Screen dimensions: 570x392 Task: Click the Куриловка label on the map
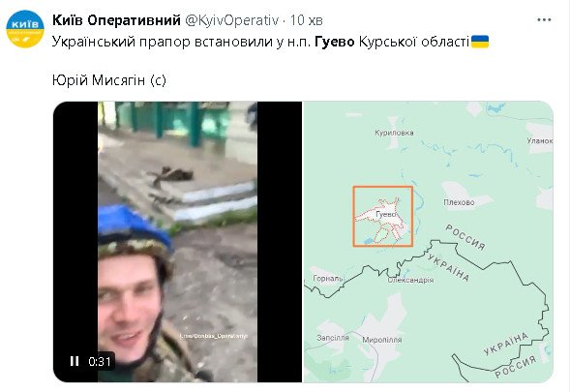394,133
